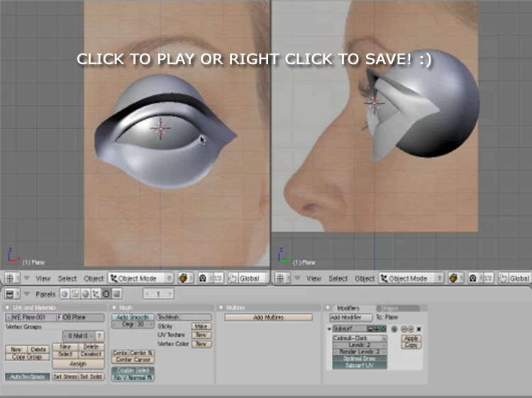Click the Scene context icon in Panels

pos(116,294)
